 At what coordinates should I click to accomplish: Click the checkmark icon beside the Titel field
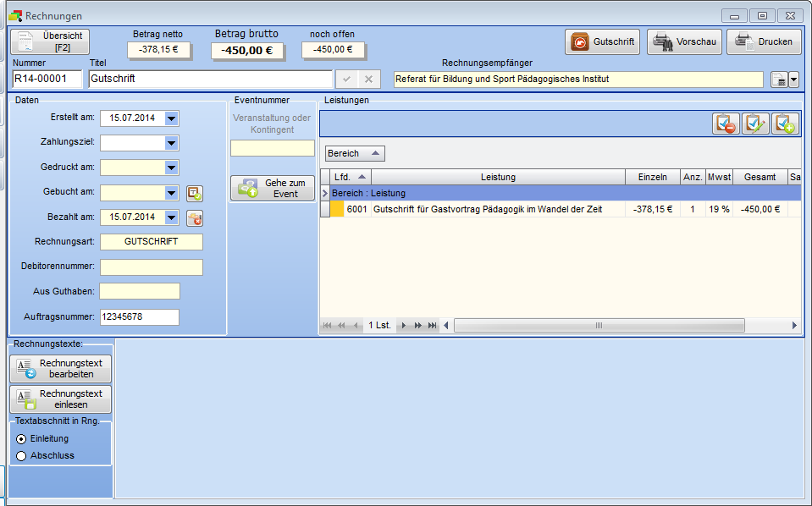coord(346,80)
